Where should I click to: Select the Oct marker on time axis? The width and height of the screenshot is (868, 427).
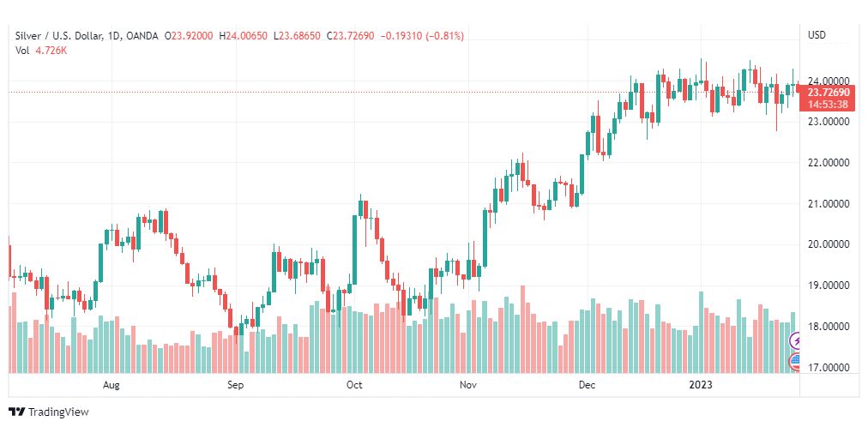pyautogui.click(x=353, y=385)
